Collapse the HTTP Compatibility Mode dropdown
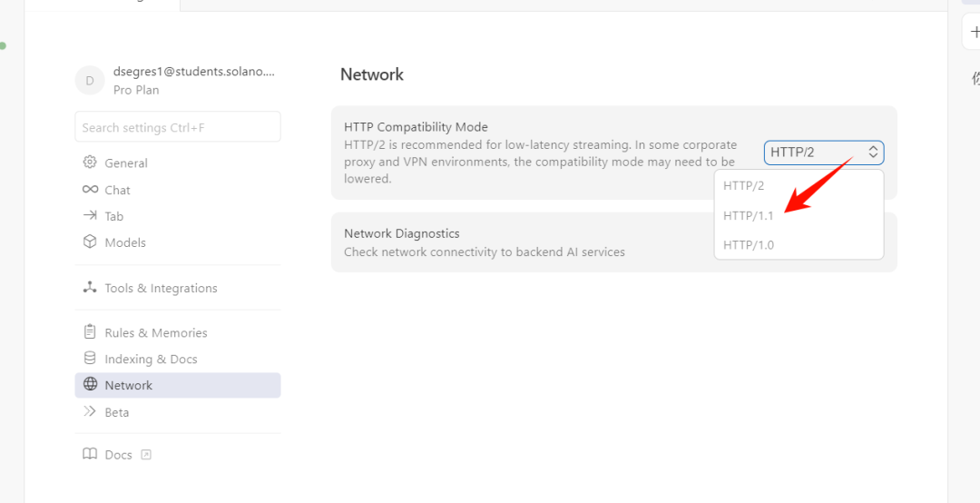 point(823,153)
